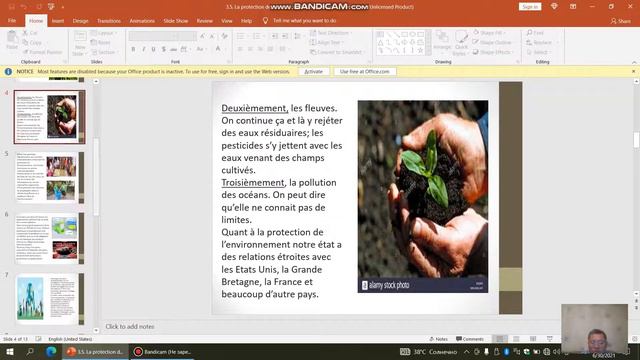Select slide 7 thumbnail
Image resolution: width=640 pixels, height=360 pixels.
coord(49,299)
